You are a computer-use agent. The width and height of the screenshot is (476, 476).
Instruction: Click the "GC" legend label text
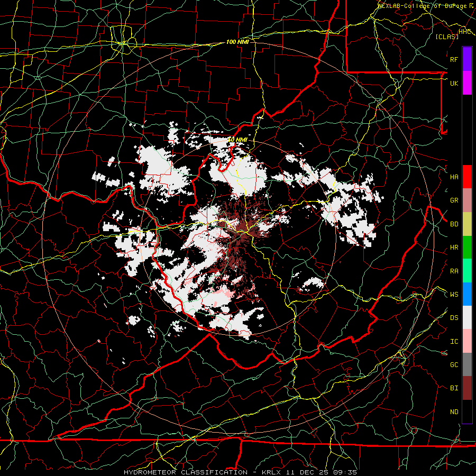(454, 365)
